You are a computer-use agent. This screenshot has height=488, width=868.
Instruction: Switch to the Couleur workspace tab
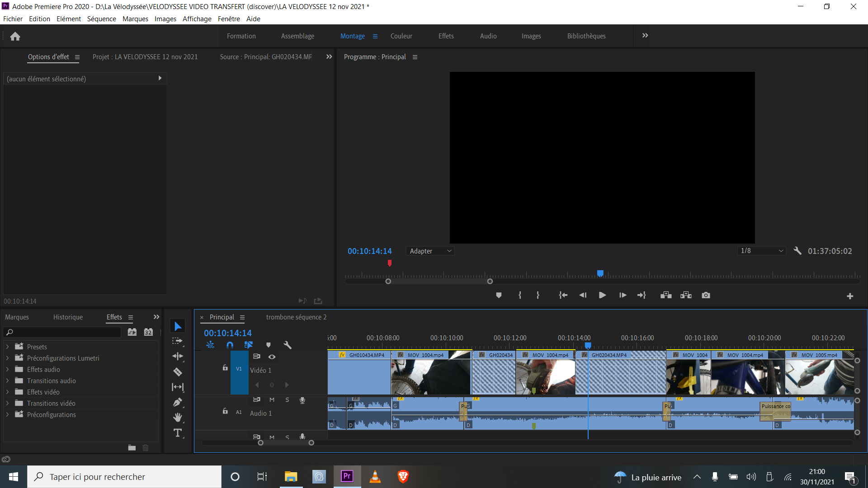click(401, 36)
